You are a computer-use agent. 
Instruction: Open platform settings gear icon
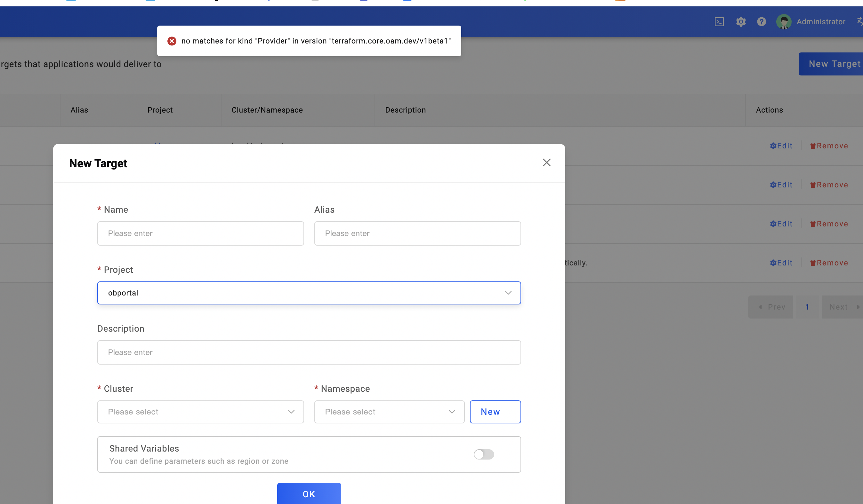[x=741, y=21]
